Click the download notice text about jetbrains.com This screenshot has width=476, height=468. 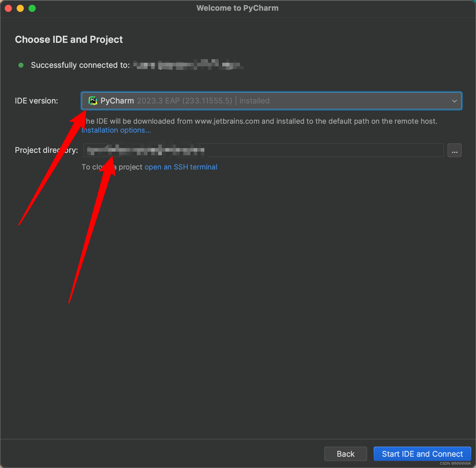(x=260, y=121)
